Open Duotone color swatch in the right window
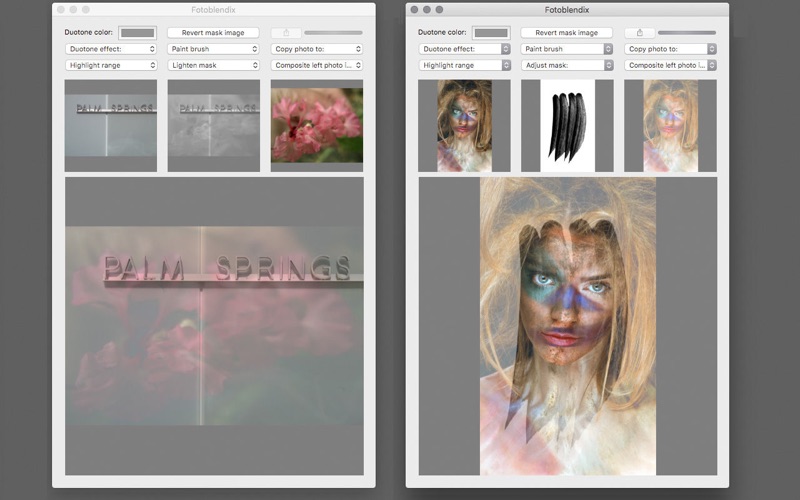This screenshot has height=500, width=800. (491, 33)
